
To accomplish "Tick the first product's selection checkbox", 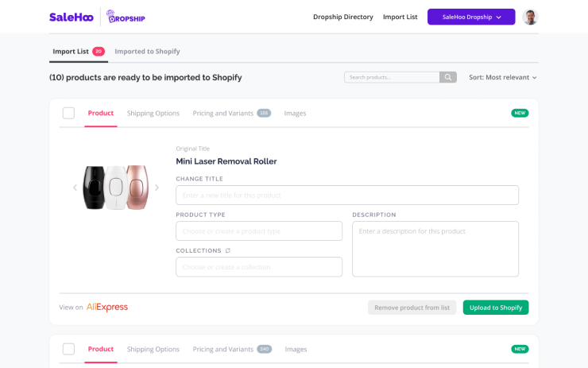I will tap(68, 113).
